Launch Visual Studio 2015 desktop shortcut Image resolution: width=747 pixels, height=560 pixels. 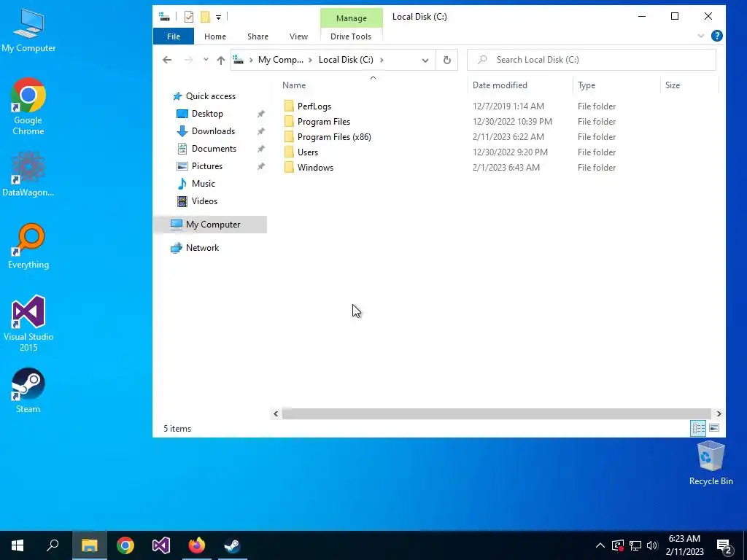coord(28,323)
